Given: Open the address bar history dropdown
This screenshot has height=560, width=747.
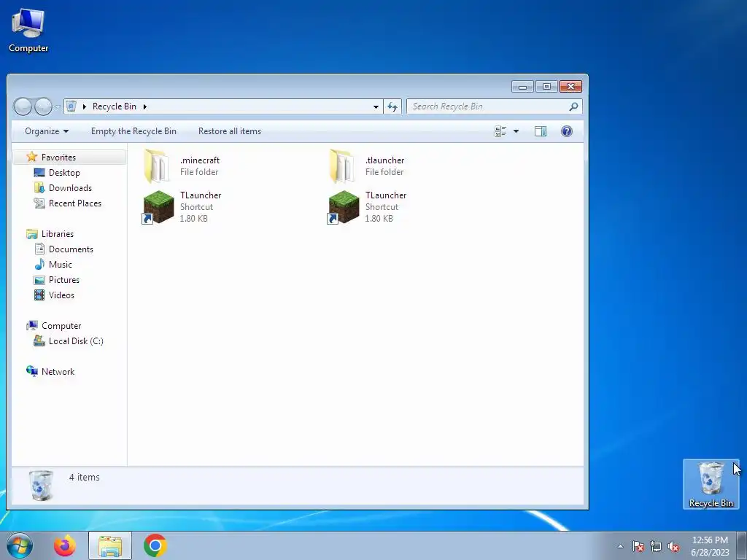Looking at the screenshot, I should click(376, 106).
